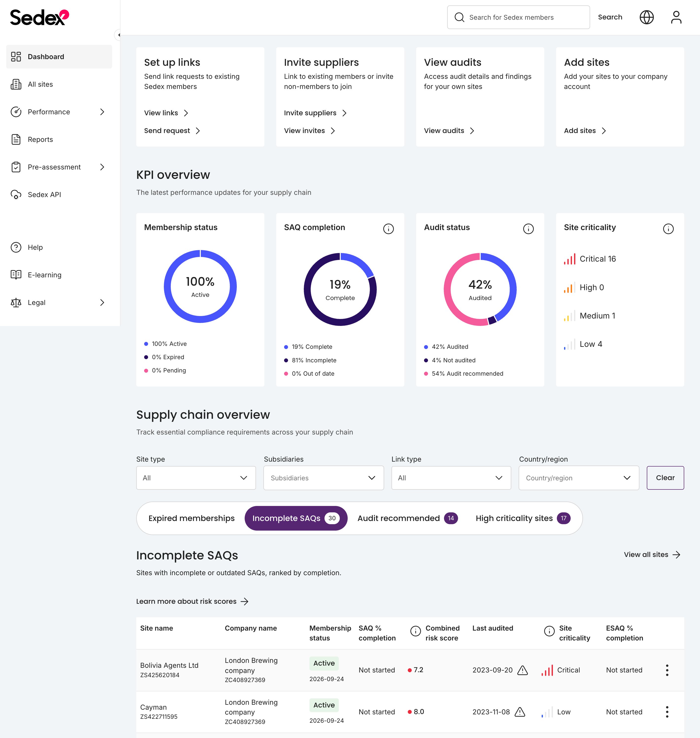The height and width of the screenshot is (738, 700).
Task: Select All sites in the sidebar
Action: pos(40,84)
